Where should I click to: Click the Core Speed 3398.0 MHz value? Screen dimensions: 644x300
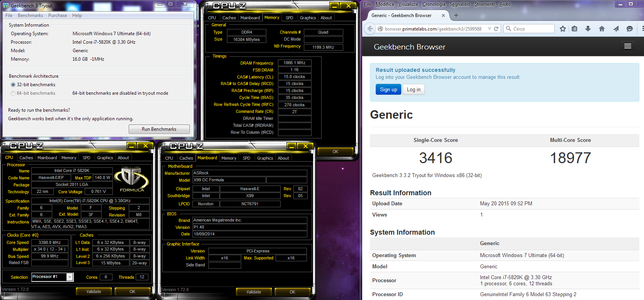click(49, 242)
